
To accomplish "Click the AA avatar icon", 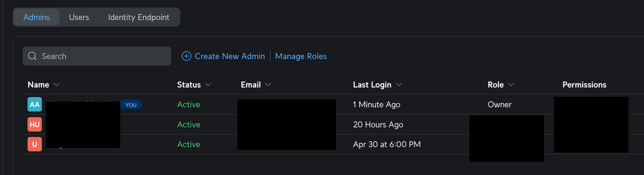I will 34,105.
